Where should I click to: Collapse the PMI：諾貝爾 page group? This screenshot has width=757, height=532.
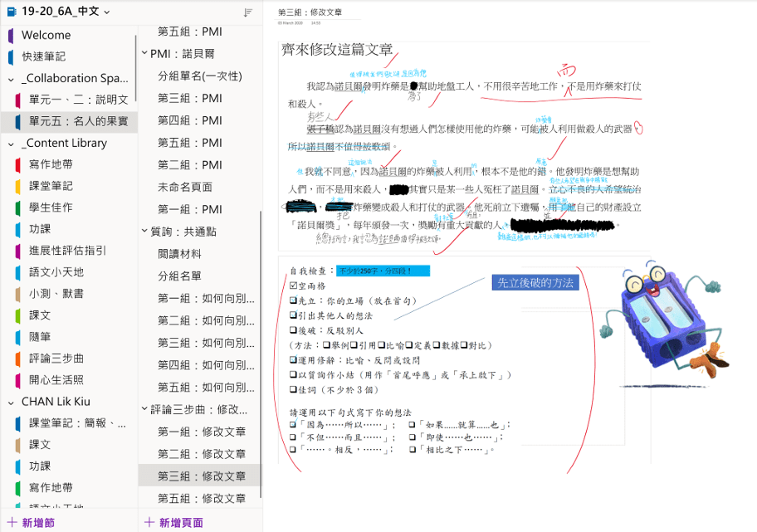(x=144, y=54)
